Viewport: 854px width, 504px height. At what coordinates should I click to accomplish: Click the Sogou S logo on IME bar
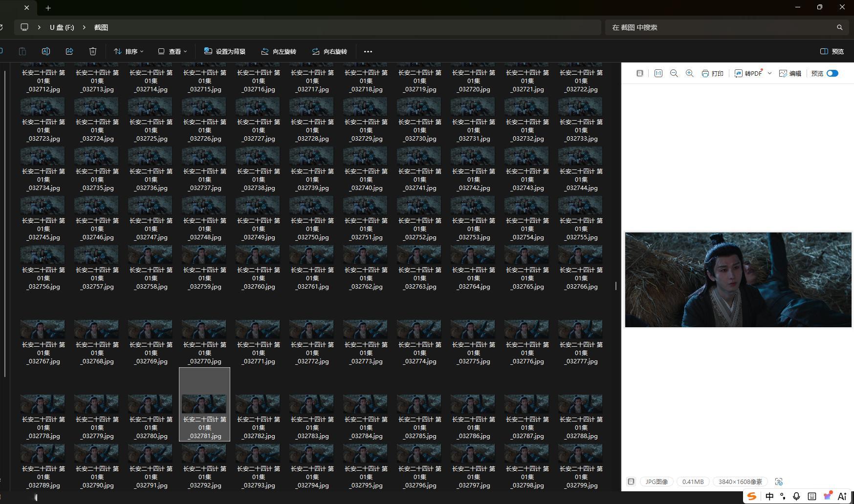point(752,496)
